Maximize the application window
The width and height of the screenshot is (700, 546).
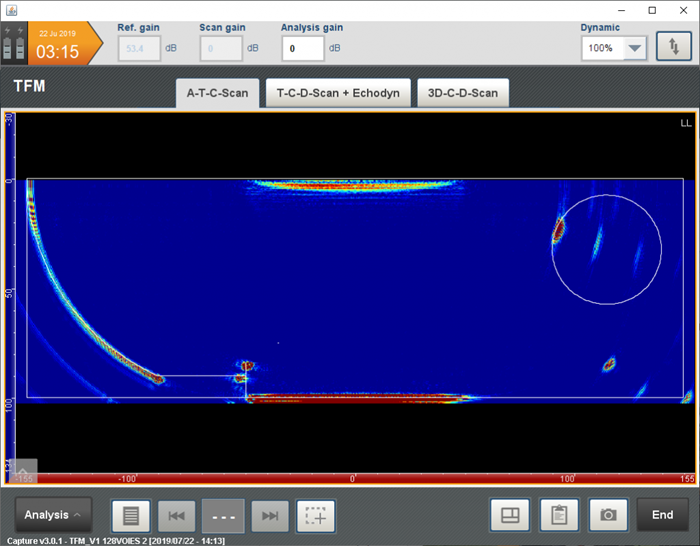(652, 10)
